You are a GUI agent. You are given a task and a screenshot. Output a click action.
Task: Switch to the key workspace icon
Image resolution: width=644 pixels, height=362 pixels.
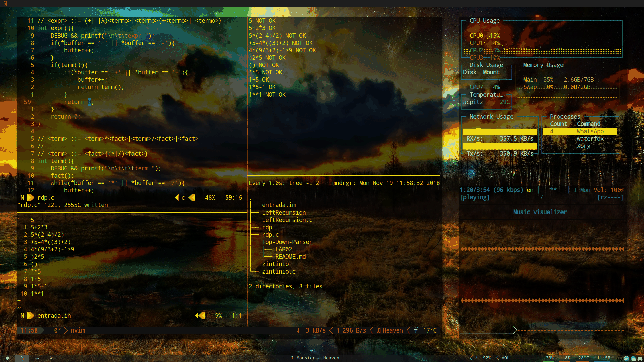tap(37, 358)
